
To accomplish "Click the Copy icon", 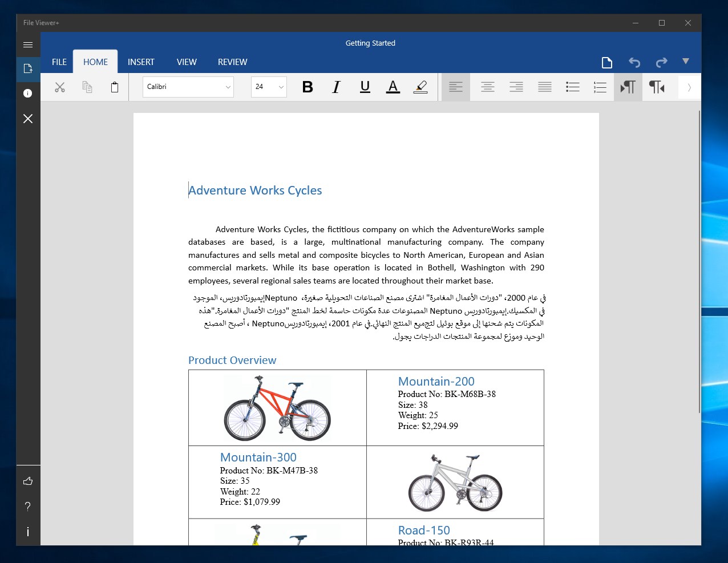I will pos(87,87).
